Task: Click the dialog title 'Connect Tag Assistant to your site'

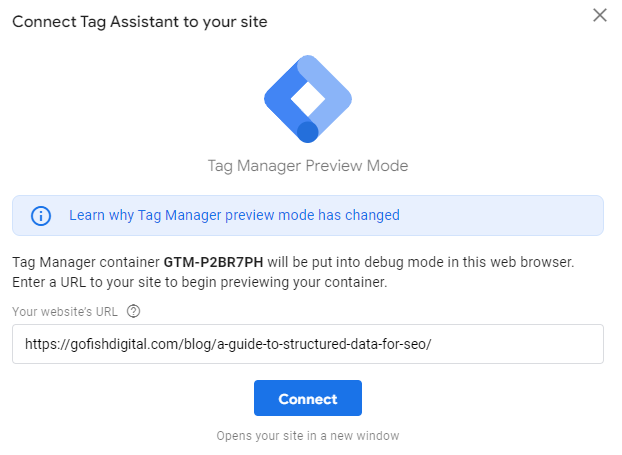Action: coord(140,22)
